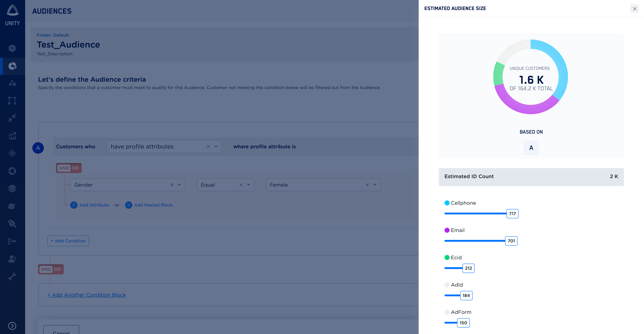Select condition block A badge

pyautogui.click(x=38, y=148)
